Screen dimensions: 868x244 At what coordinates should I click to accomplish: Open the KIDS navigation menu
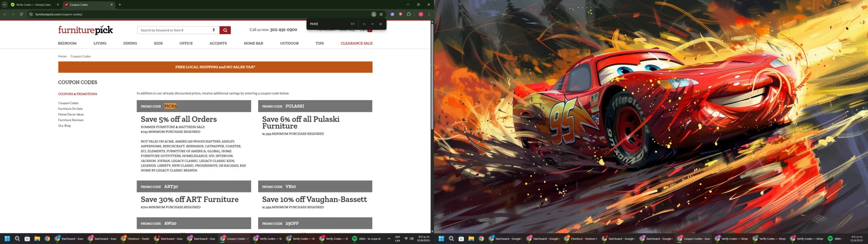158,43
